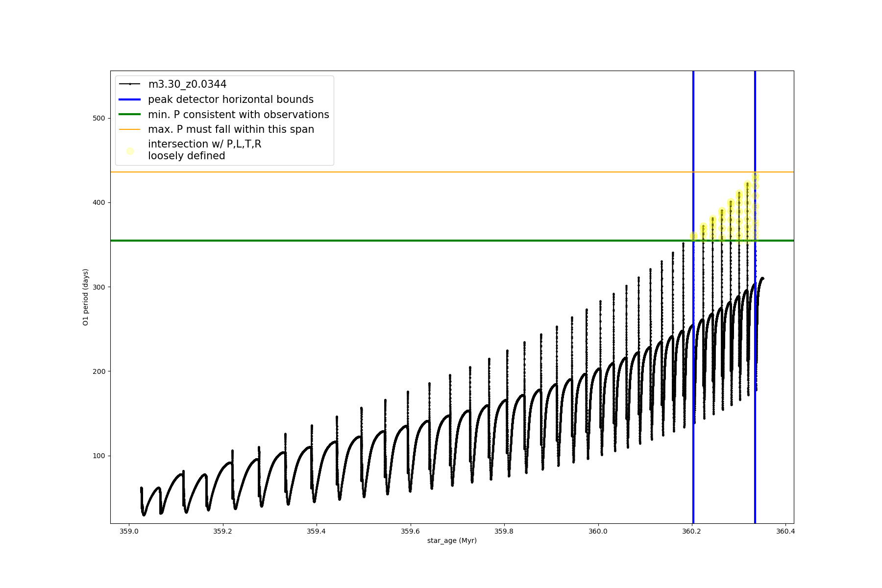Click the 'star_age (Myr)' x-axis label
The image size is (882, 588).
[452, 540]
